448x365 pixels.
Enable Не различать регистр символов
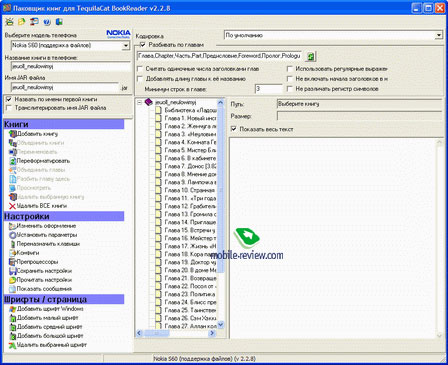tap(290, 89)
